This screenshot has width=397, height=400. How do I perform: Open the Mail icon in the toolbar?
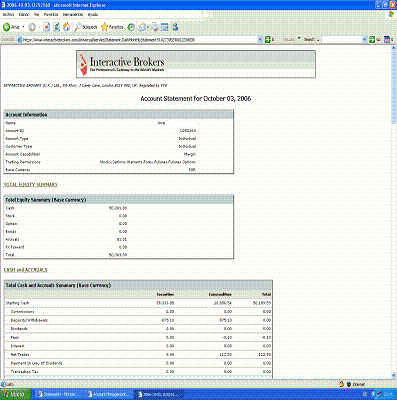(x=143, y=27)
